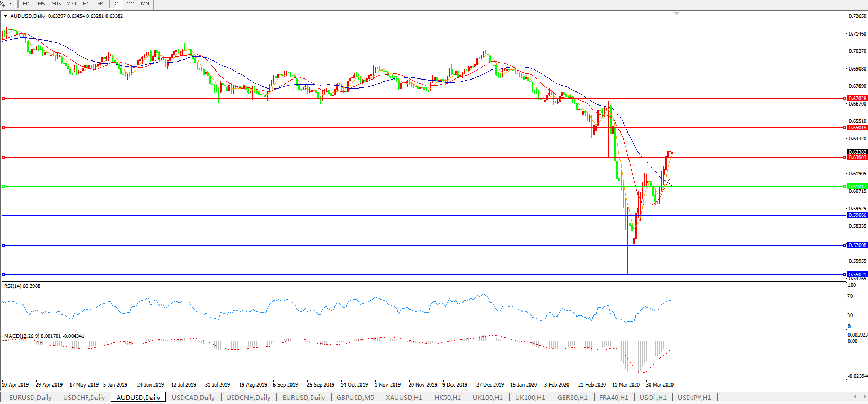Click the chart shift triangle marker at top
This screenshot has height=404, width=868.
click(676, 13)
